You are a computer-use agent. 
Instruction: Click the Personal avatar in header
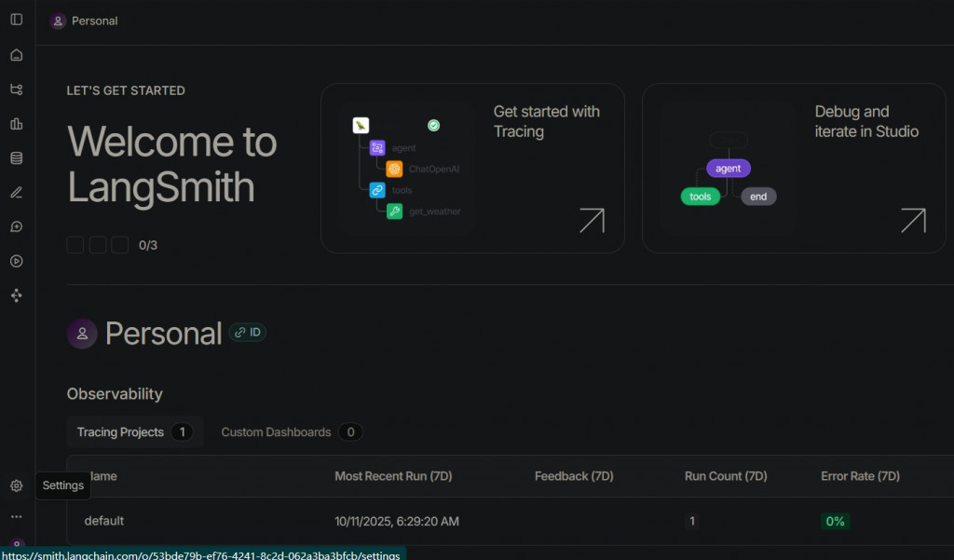58,20
